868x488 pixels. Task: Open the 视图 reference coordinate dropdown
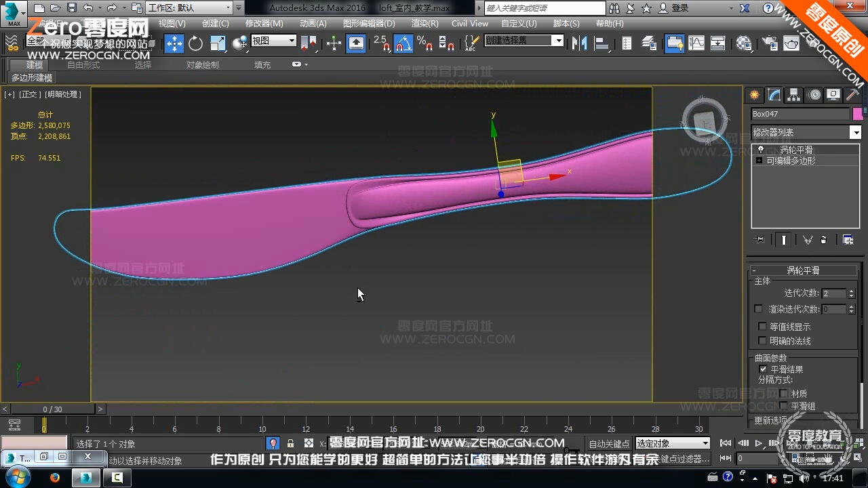pos(274,41)
